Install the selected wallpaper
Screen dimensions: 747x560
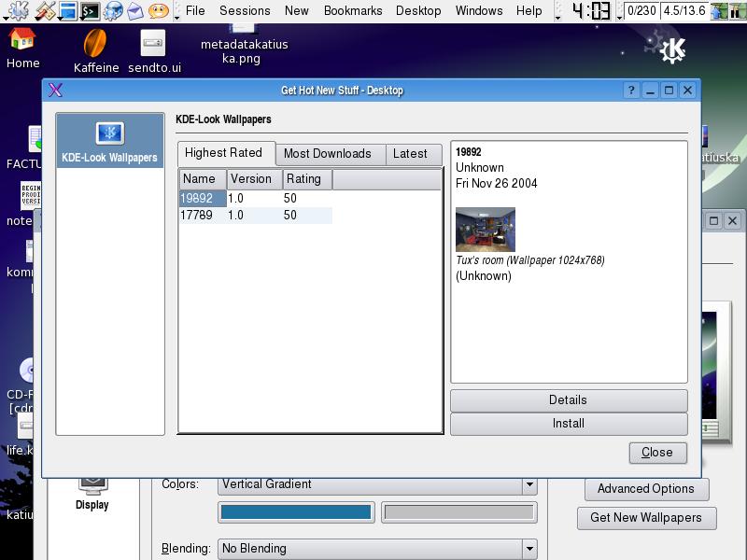click(x=569, y=424)
